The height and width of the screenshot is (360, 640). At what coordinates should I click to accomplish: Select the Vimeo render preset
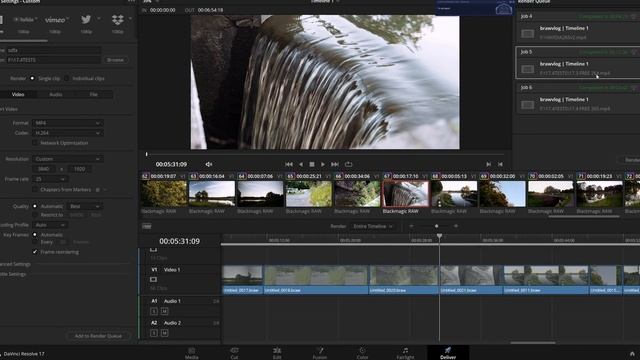click(55, 20)
